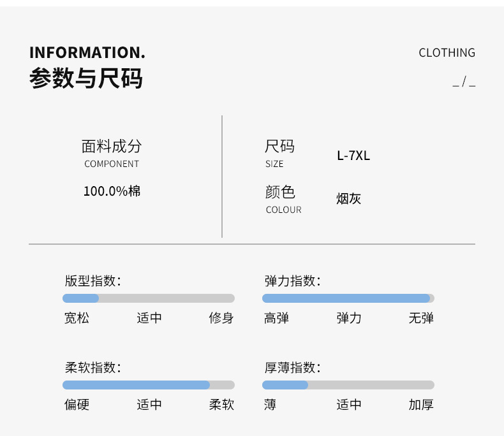This screenshot has width=504, height=436.
Task: Click the 100.0%棉 component value
Action: [112, 191]
